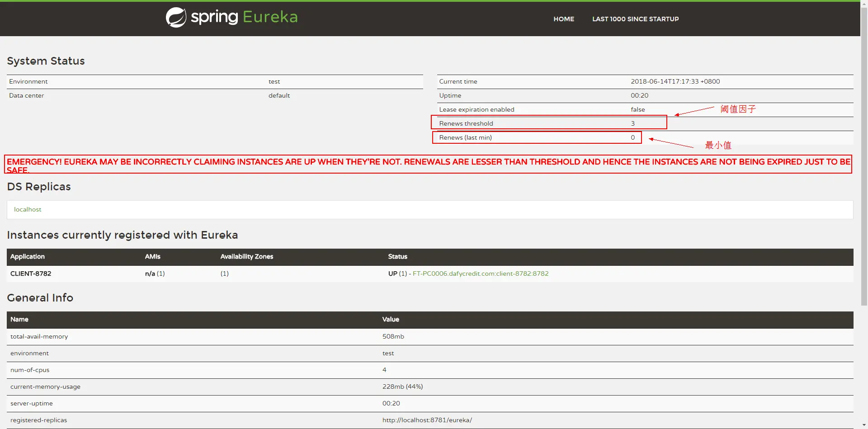The image size is (868, 429).
Task: Select the Current time label
Action: click(x=458, y=81)
